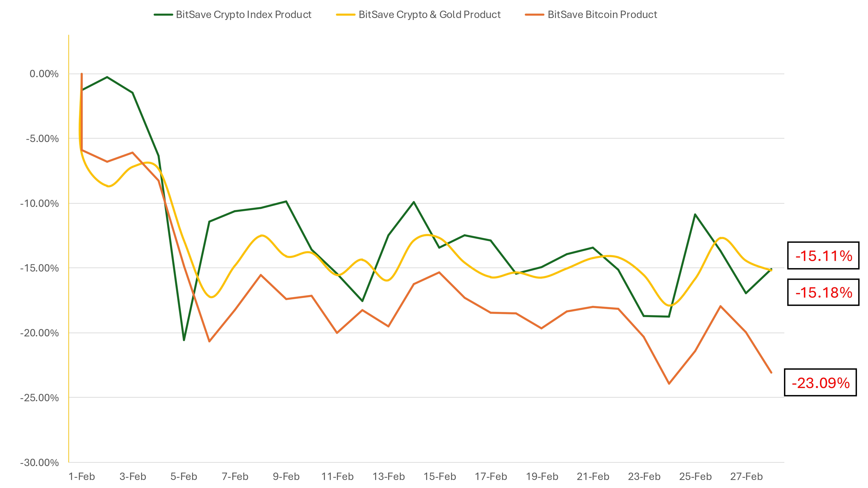Click the 5-Feb x-axis label
868x488 pixels.
point(184,477)
